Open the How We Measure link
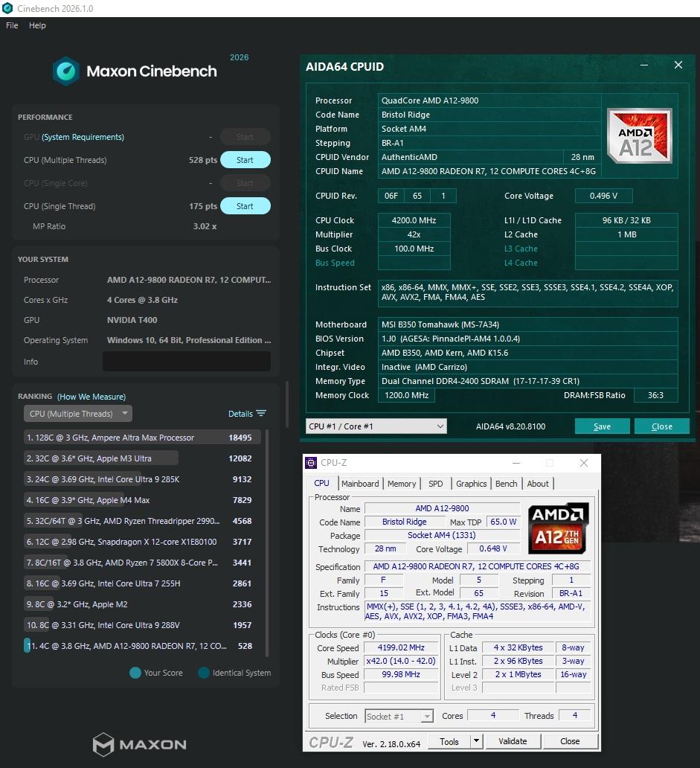The height and width of the screenshot is (768, 700). click(x=91, y=397)
